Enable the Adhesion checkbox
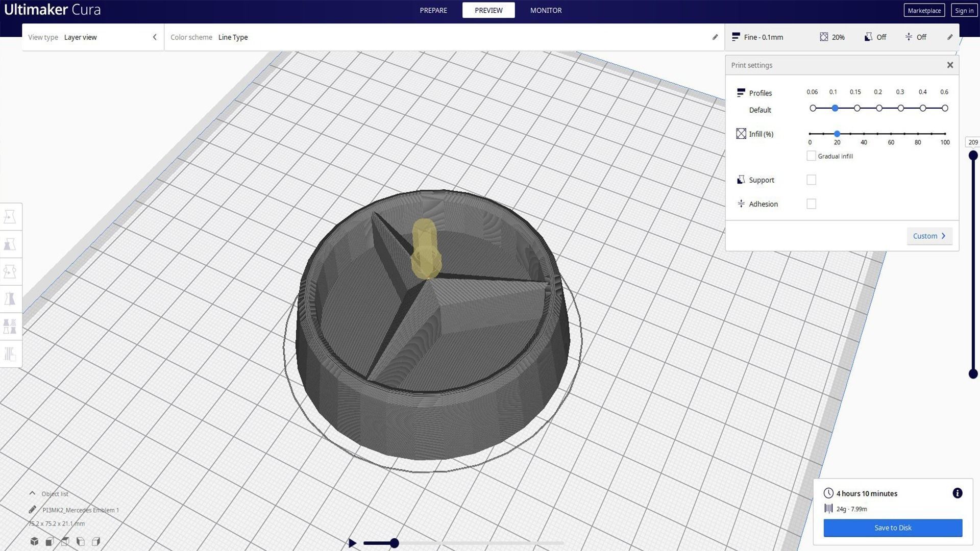 811,204
